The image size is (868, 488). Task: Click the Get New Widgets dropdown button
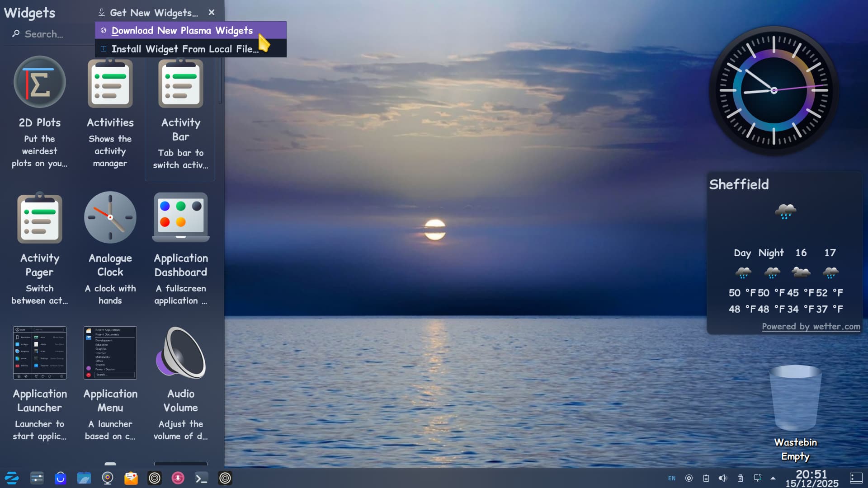pos(149,13)
